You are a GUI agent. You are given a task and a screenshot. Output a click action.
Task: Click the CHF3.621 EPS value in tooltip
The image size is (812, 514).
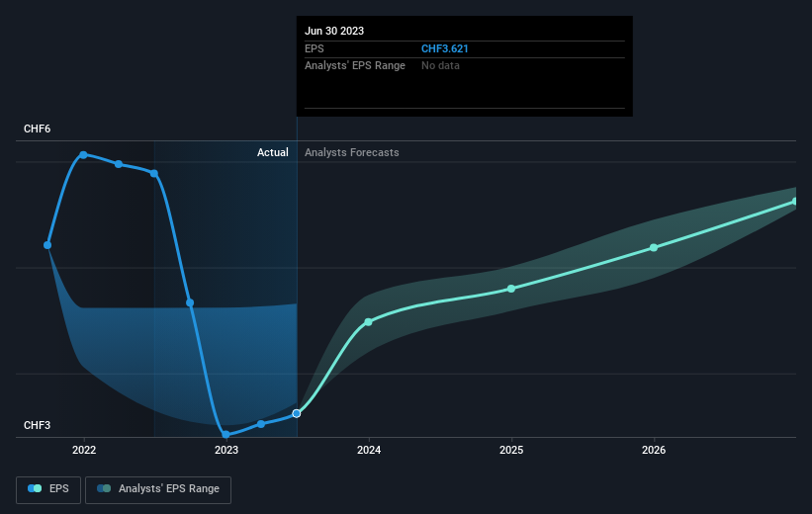pos(444,48)
